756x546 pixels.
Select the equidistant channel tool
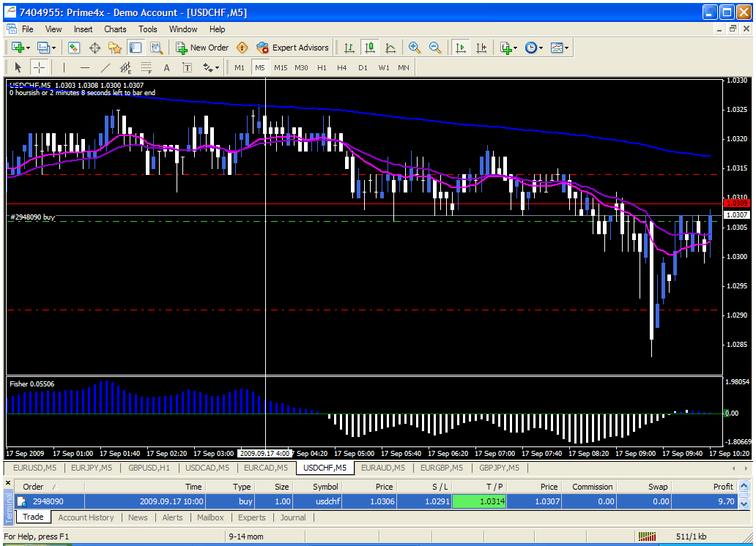click(x=125, y=68)
